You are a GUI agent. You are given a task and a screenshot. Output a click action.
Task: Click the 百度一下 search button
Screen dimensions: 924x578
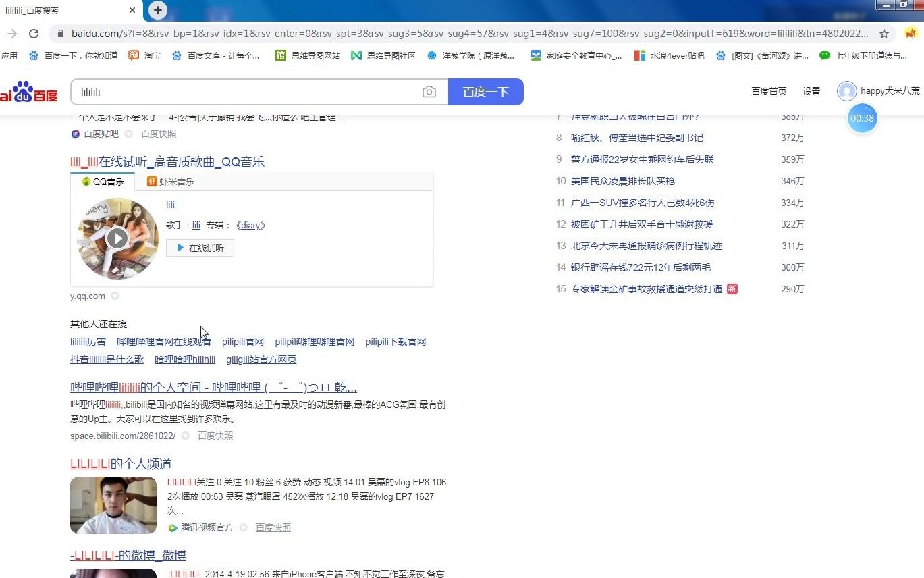click(x=486, y=92)
